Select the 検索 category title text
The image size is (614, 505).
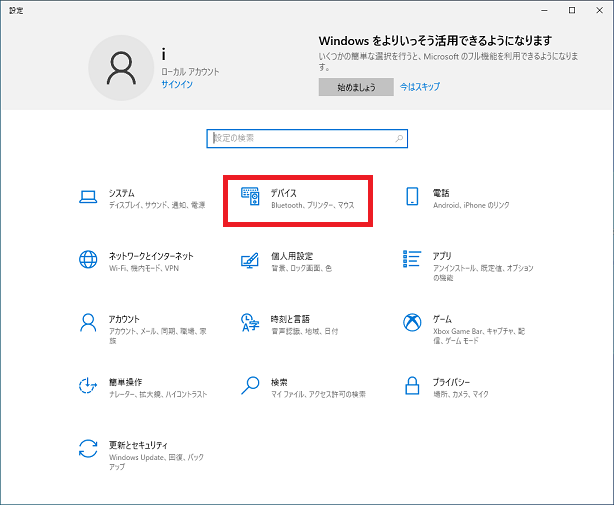pos(279,382)
